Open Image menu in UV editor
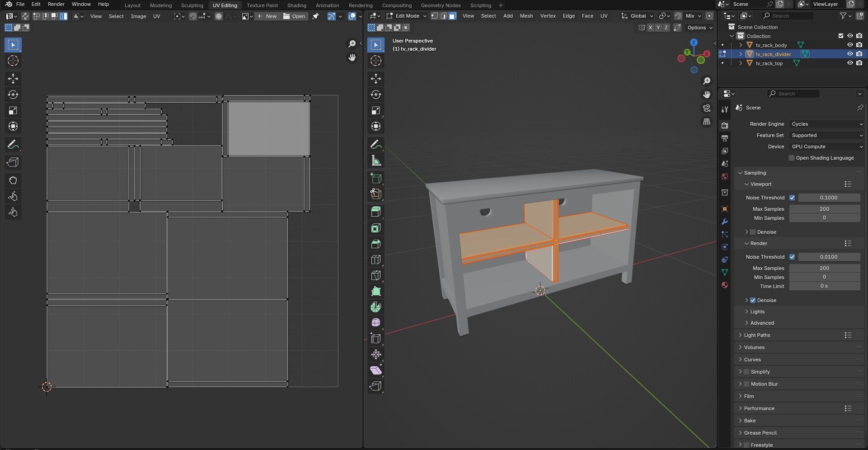Screen dimensions: 868x450 click(x=138, y=16)
